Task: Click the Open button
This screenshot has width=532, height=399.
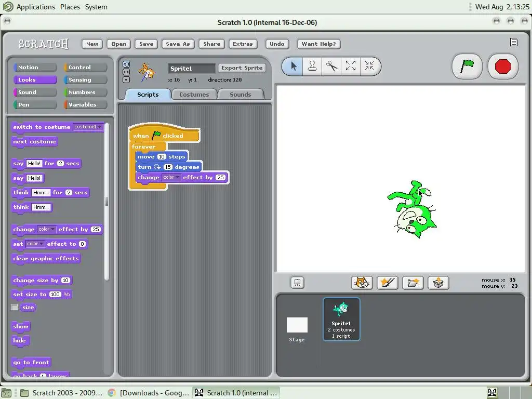Action: coord(119,44)
